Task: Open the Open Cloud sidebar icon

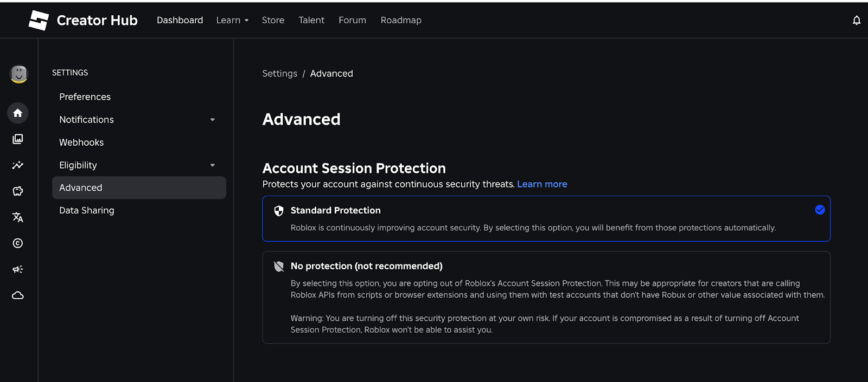Action: click(18, 295)
